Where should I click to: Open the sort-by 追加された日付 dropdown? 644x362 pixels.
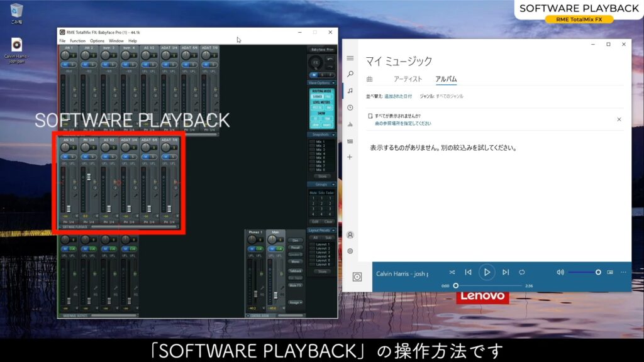coord(398,96)
